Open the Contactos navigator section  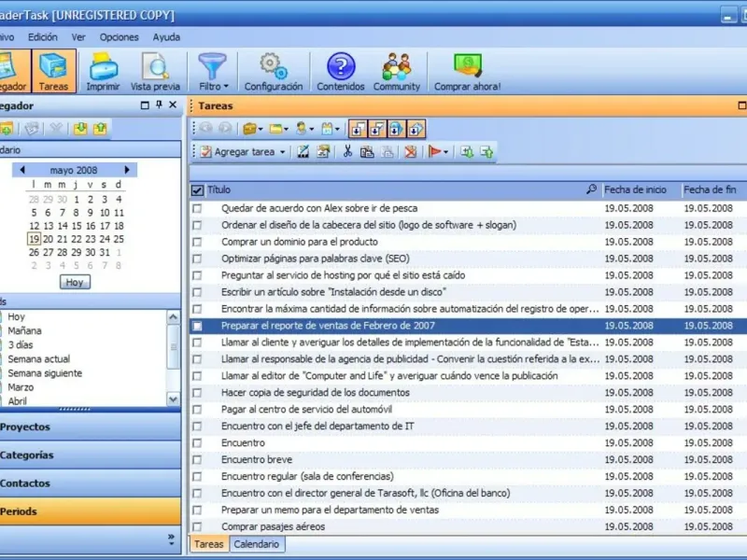click(x=90, y=483)
